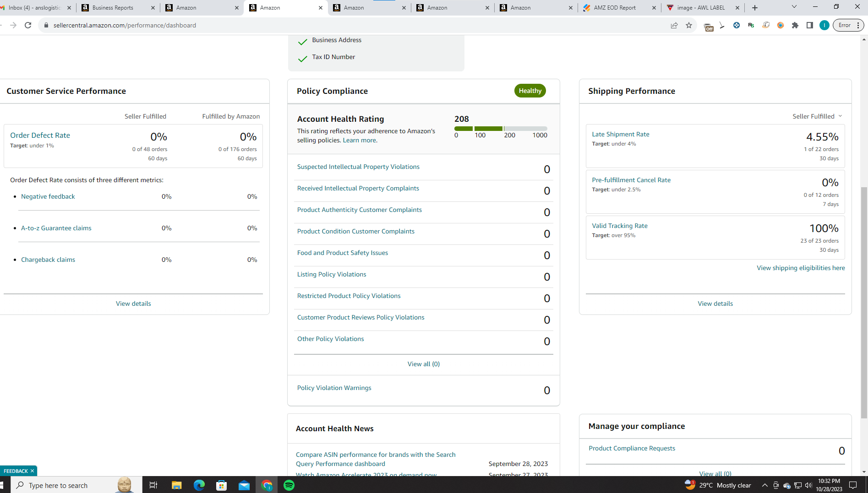Launch File Explorer from taskbar
The width and height of the screenshot is (868, 493).
point(176,485)
